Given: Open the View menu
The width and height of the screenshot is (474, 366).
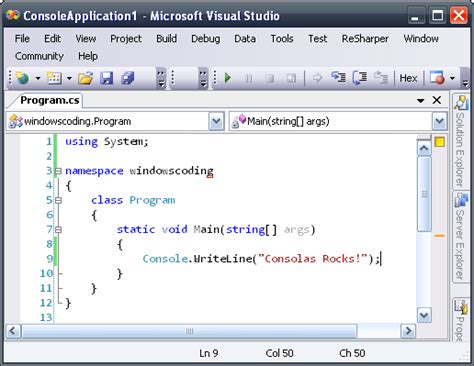Looking at the screenshot, I should (x=86, y=39).
